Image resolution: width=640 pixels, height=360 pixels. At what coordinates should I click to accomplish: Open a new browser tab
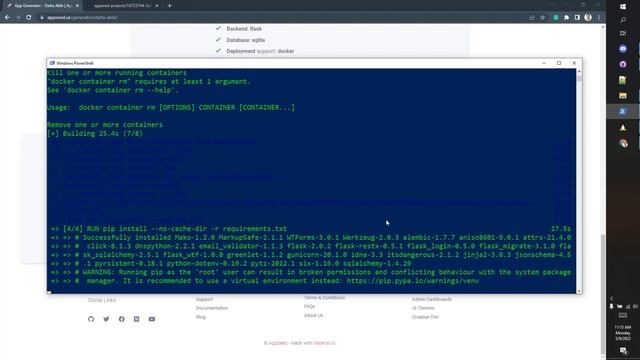(169, 6)
